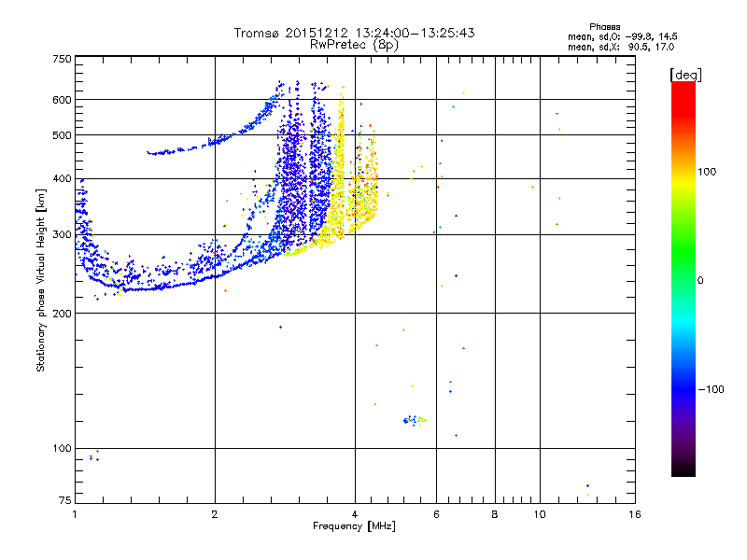Click y-axis tick label '500'
Viewport: 747px width, 560px height.
tap(63, 135)
